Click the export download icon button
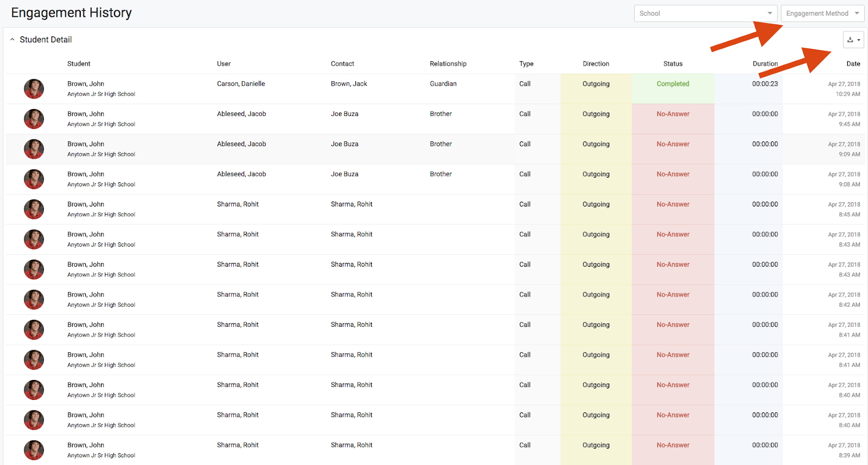Viewport: 868px width, 465px height. point(853,40)
